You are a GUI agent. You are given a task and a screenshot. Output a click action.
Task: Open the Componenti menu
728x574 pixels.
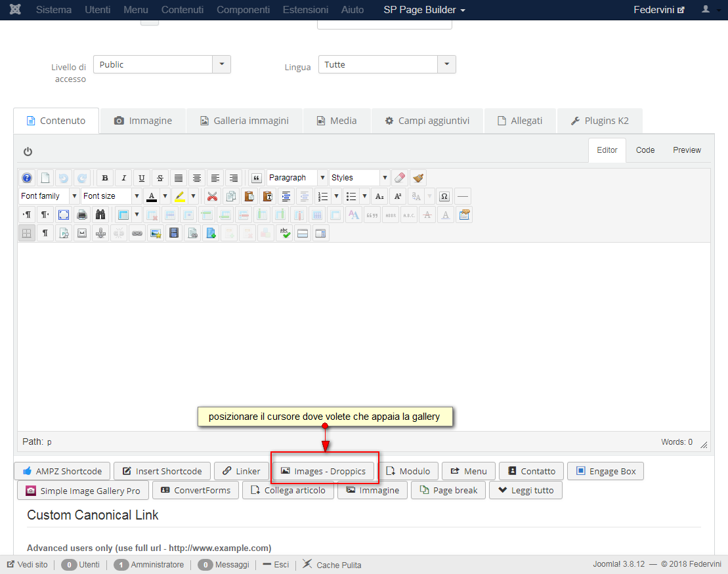point(244,10)
